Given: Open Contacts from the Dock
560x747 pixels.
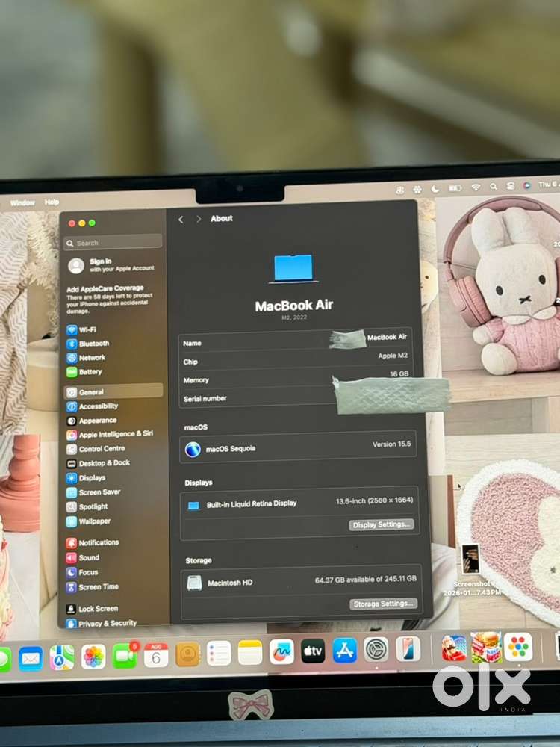Looking at the screenshot, I should [187, 654].
